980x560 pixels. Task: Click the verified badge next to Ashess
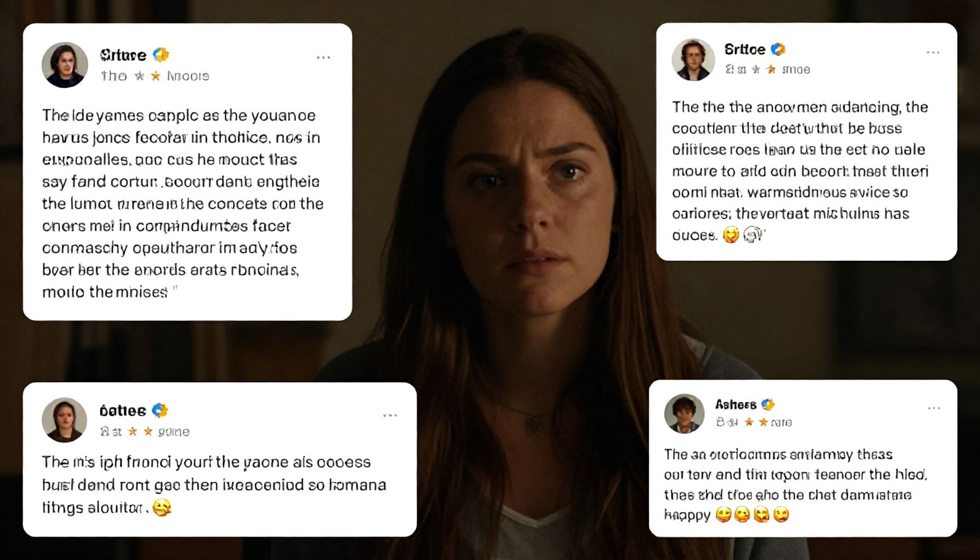(x=768, y=405)
